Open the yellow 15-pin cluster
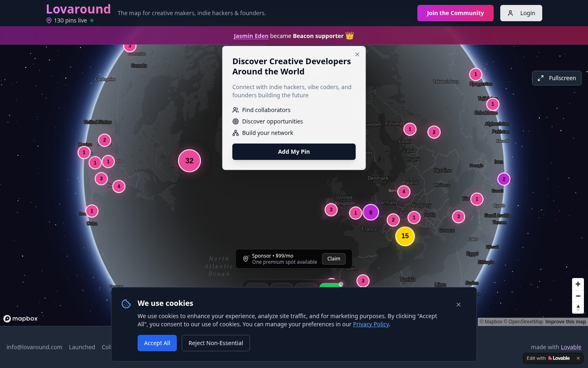This screenshot has height=368, width=588. (405, 236)
